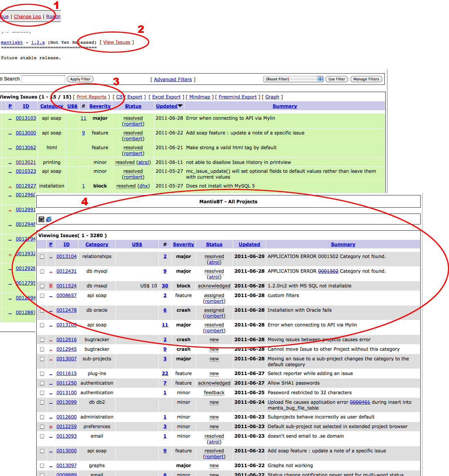Viewport: 449px width, 476px height.
Task: Click 0001502 link in issue 0012431 summary
Action: pos(328,271)
